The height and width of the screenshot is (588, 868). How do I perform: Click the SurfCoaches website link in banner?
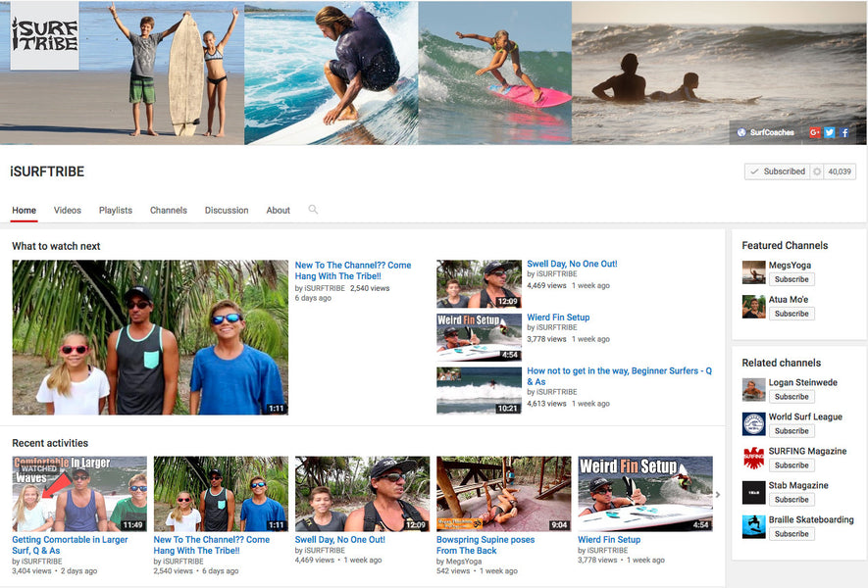(x=766, y=132)
